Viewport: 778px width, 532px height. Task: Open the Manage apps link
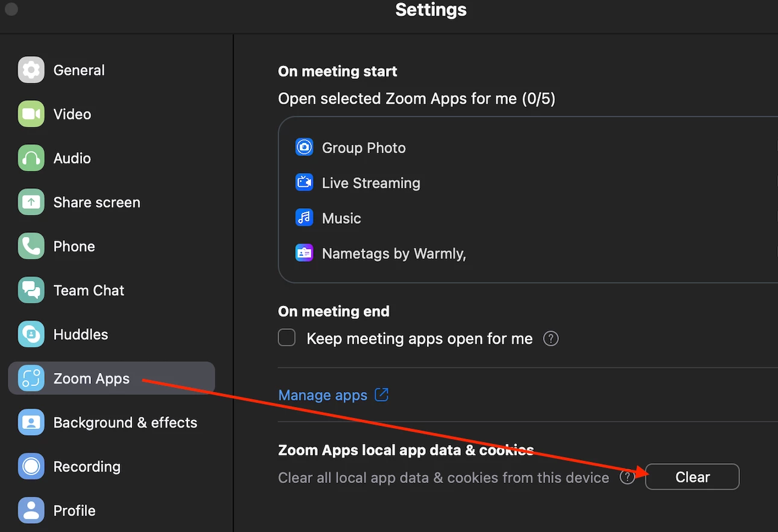[323, 395]
